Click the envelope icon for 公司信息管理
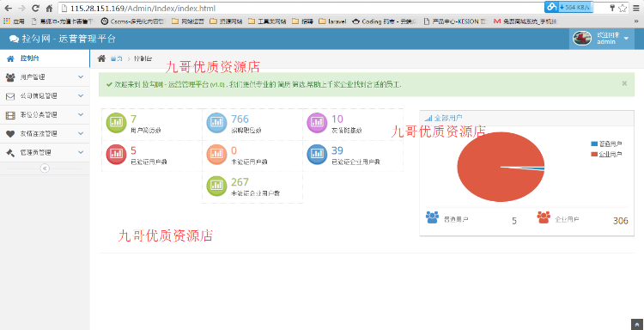 (x=10, y=96)
